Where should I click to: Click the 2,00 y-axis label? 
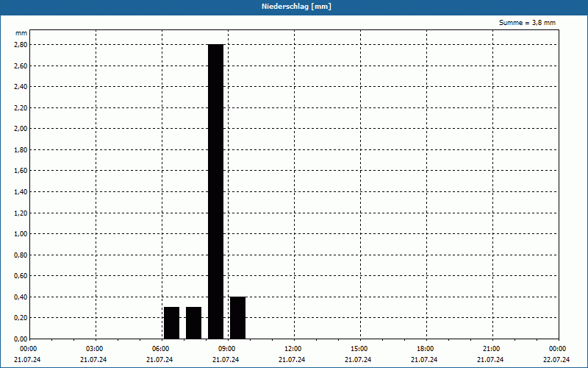tap(21, 129)
